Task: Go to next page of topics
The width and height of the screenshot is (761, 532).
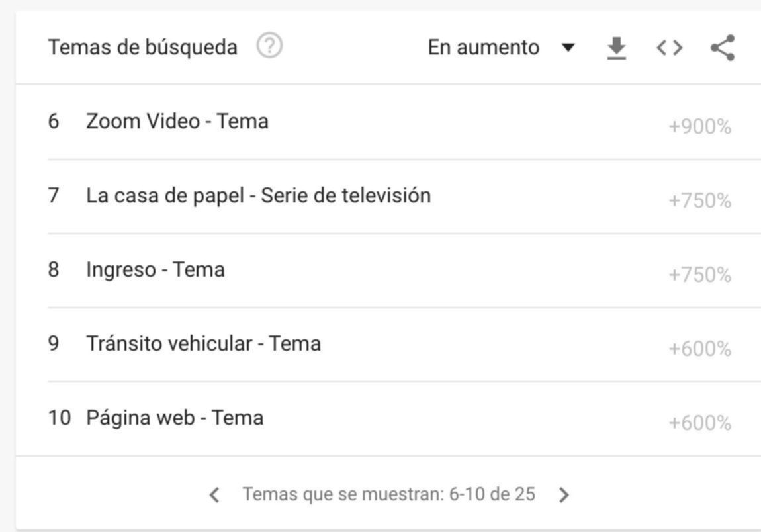Action: click(564, 495)
